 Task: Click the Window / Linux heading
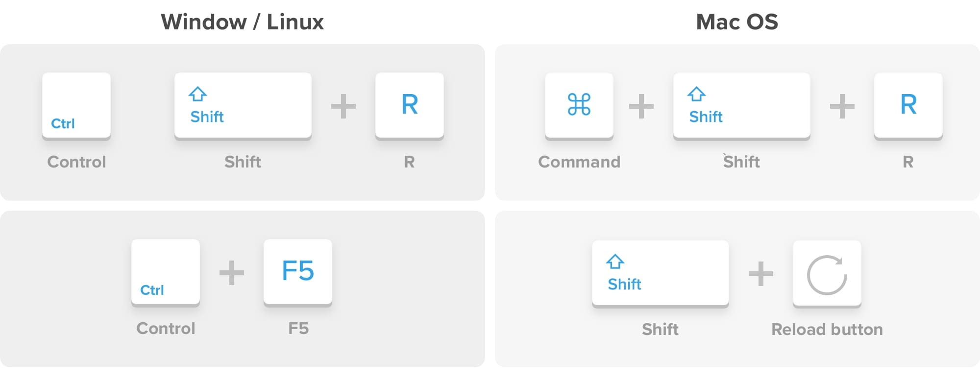[242, 22]
